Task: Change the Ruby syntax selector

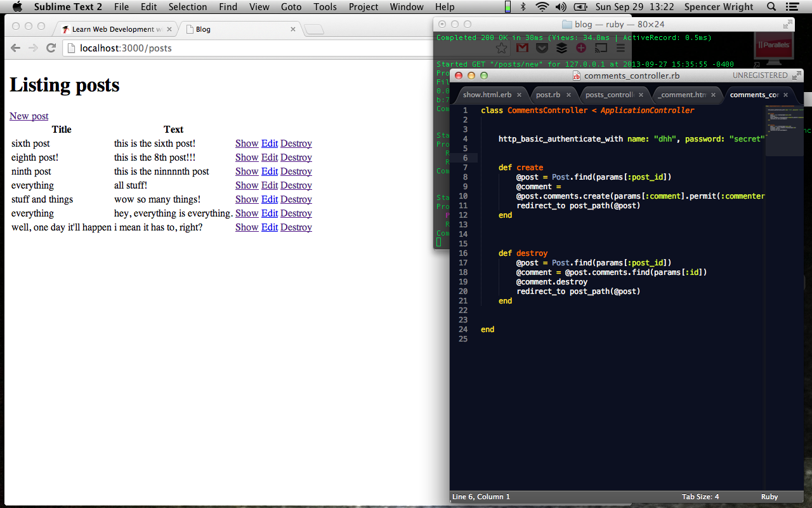Action: click(x=769, y=497)
